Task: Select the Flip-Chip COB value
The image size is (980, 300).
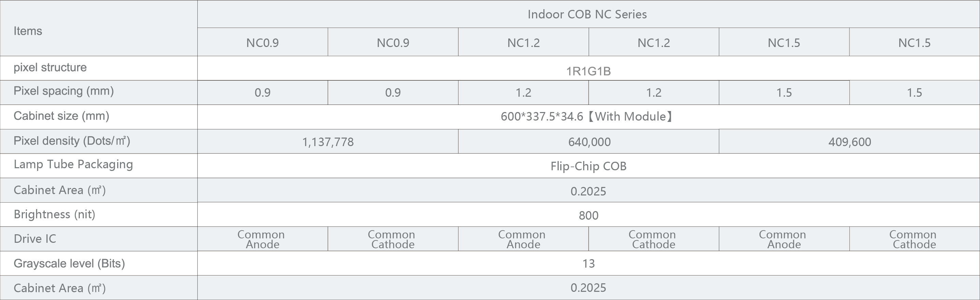Action: tap(589, 166)
